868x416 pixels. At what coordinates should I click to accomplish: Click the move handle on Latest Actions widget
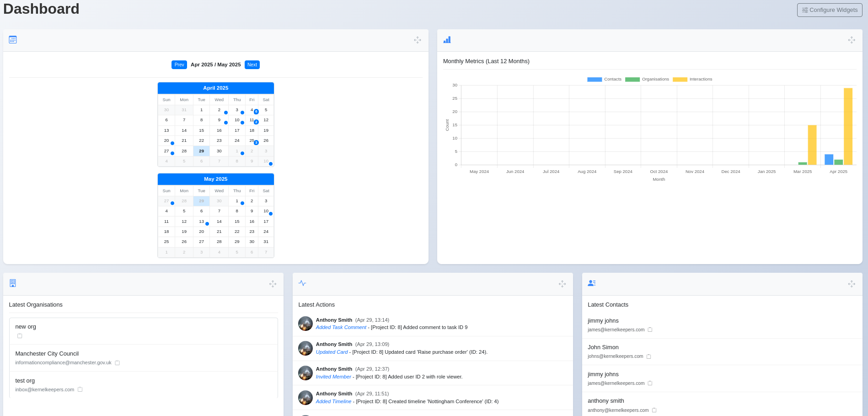(x=562, y=284)
